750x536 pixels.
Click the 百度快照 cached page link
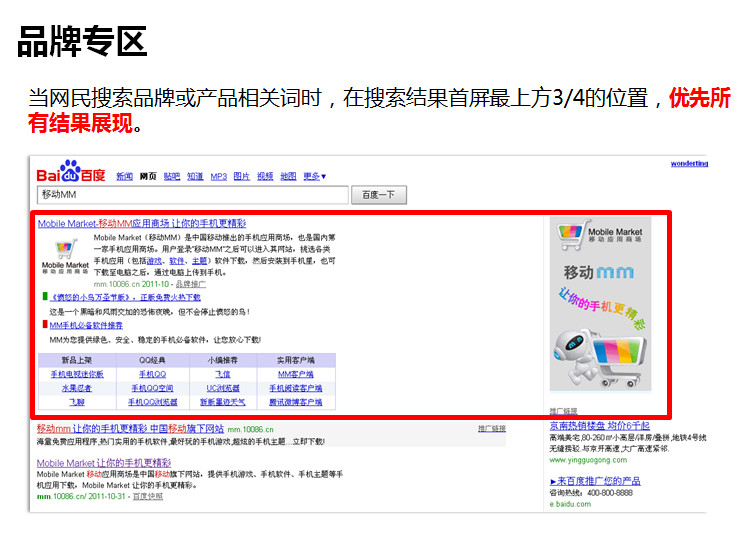tap(148, 496)
